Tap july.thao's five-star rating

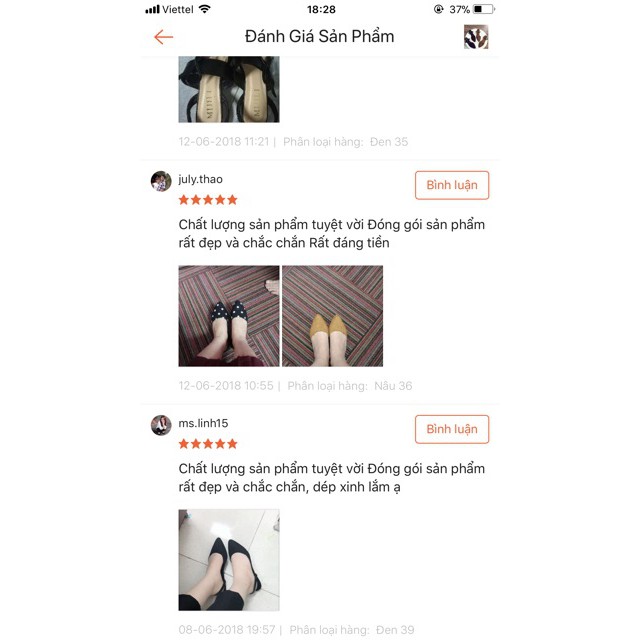pyautogui.click(x=208, y=200)
